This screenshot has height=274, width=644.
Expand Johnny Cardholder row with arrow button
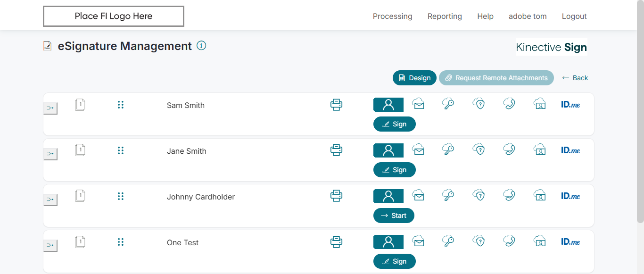point(50,200)
